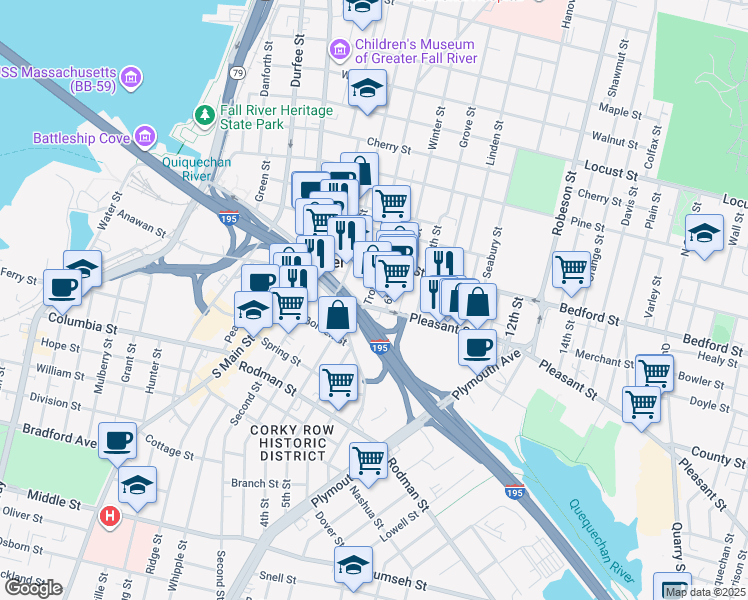The width and height of the screenshot is (748, 600).
Task: Click the Map data ©2025 attribution text
Action: [x=704, y=592]
